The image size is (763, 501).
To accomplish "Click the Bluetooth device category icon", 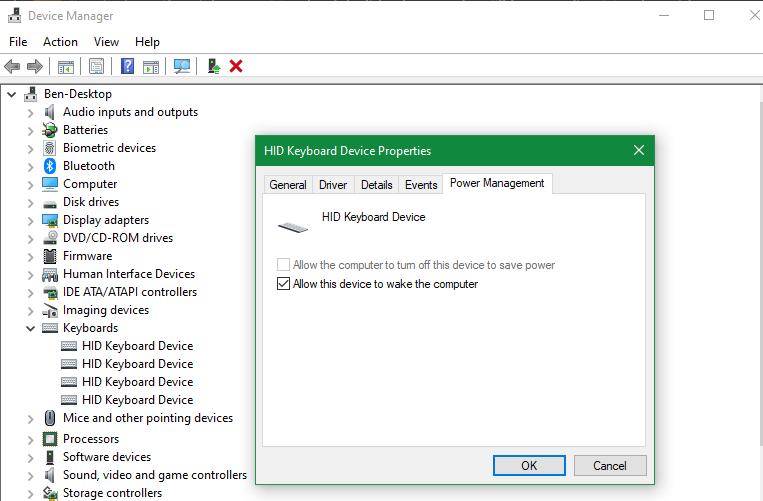I will point(50,166).
